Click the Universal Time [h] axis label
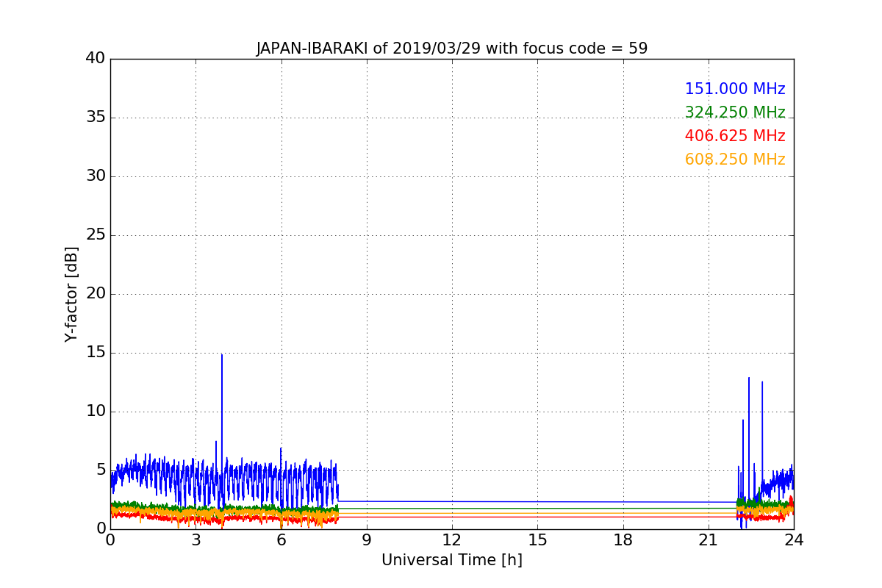This screenshot has height=588, width=882. [451, 560]
